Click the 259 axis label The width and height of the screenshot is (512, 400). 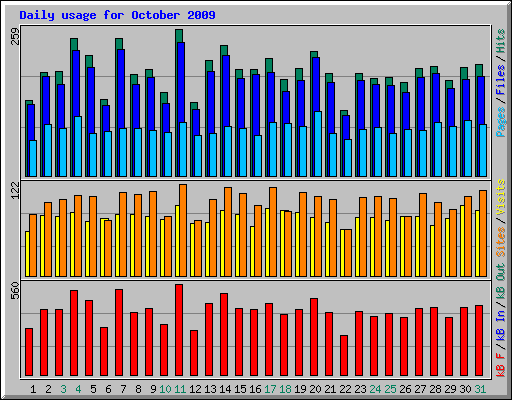click(x=16, y=36)
